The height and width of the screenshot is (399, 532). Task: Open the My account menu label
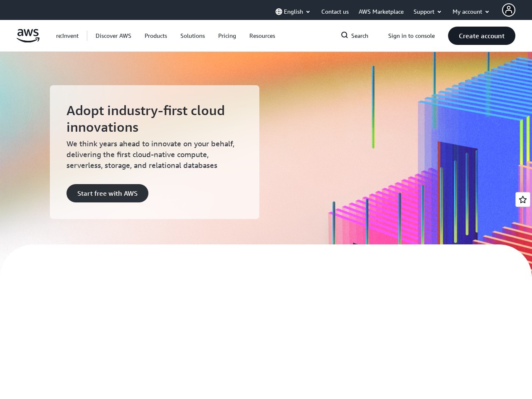467,12
